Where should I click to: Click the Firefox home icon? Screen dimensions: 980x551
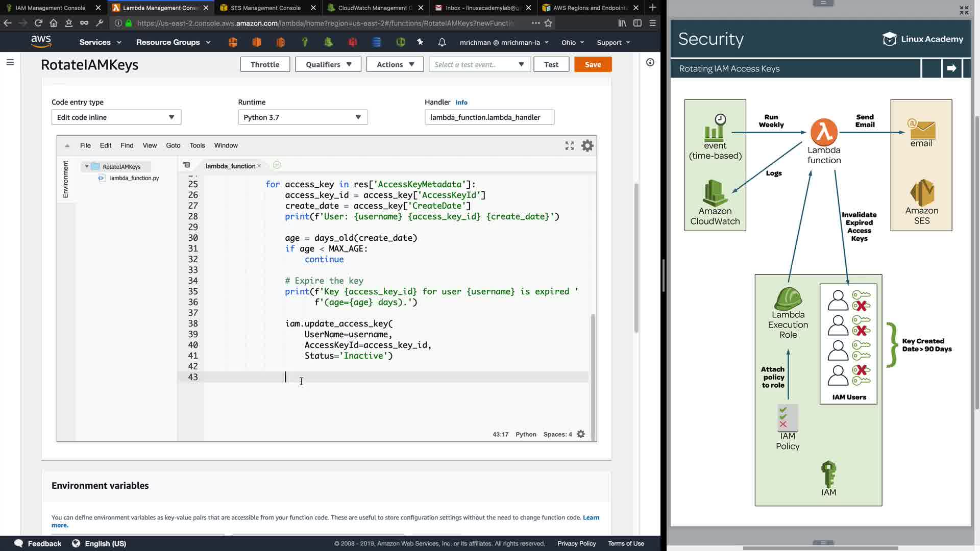[54, 23]
